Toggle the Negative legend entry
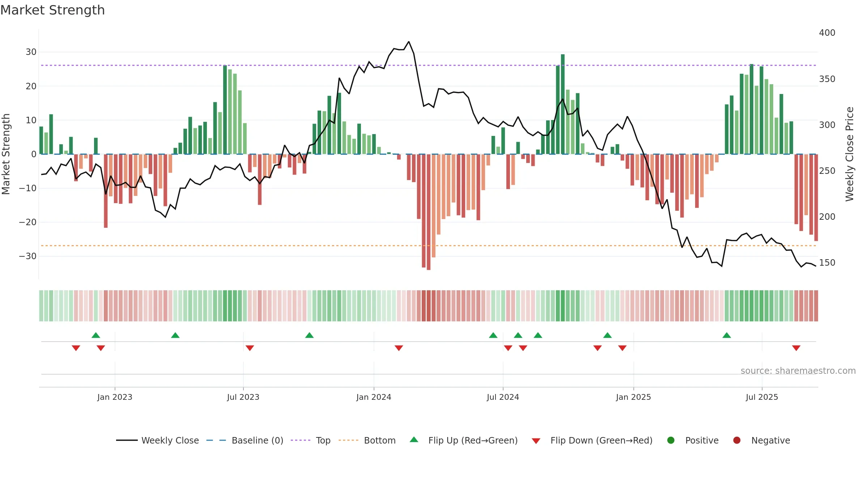Image resolution: width=868 pixels, height=488 pixels. click(761, 440)
